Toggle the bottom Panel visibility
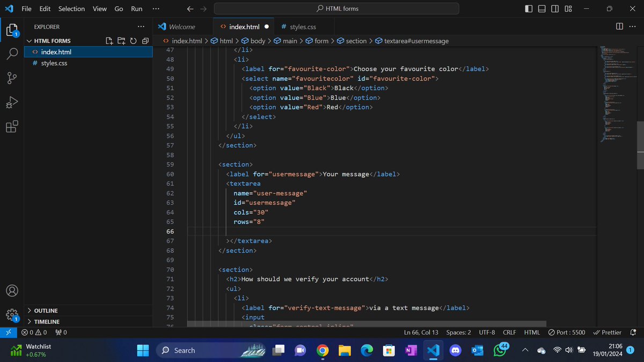Screen dimensions: 644x362 click(x=542, y=9)
